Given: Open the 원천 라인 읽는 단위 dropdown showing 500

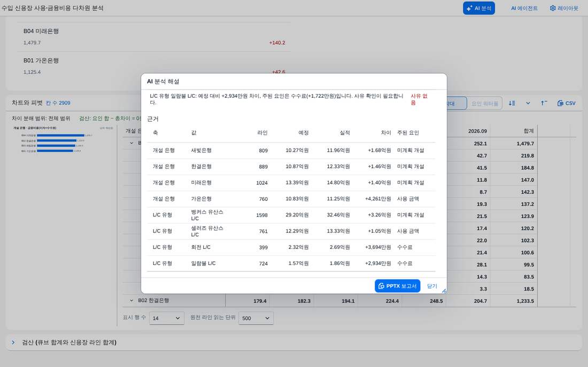Looking at the screenshot, I should 256,318.
